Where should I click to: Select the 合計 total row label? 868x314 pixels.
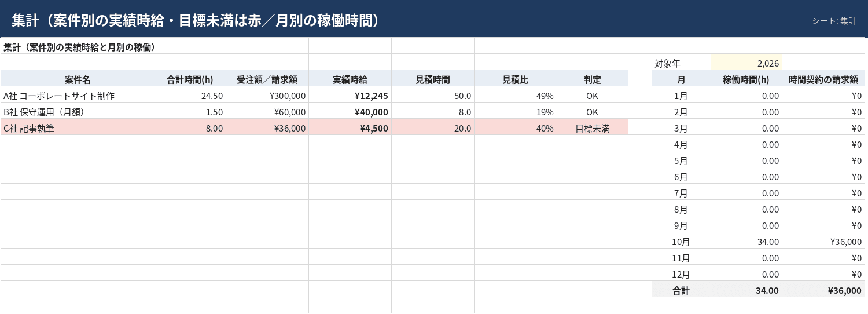pyautogui.click(x=681, y=290)
